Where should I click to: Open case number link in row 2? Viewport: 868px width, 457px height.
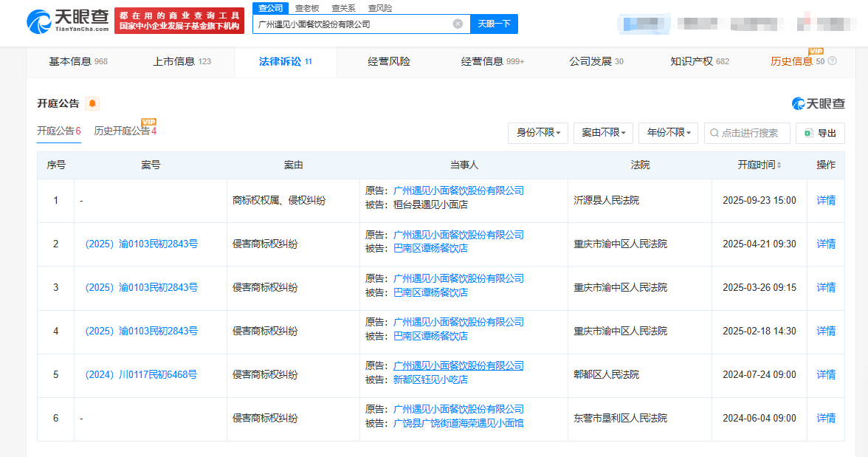pos(141,244)
